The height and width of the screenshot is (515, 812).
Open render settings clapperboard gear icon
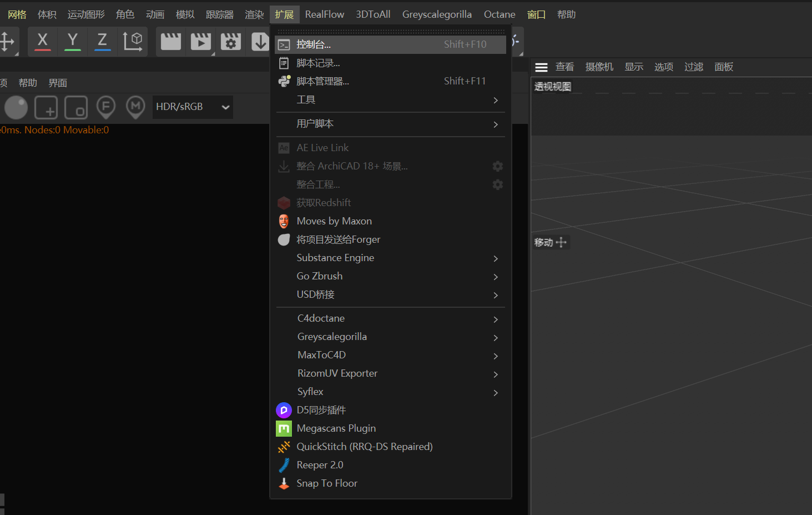[x=231, y=42]
